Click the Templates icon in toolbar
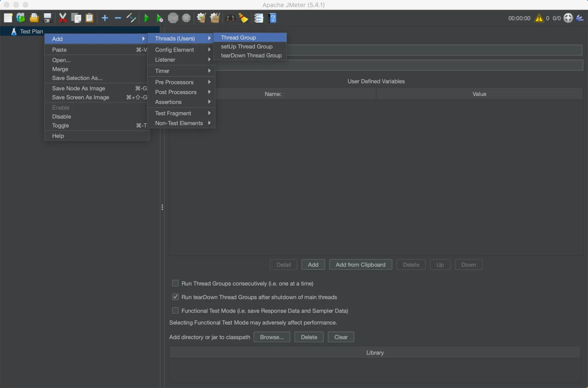 21,18
